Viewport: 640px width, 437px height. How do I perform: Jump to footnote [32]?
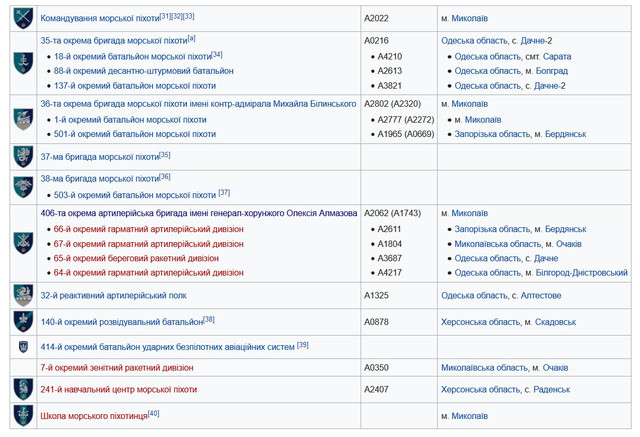coord(177,16)
